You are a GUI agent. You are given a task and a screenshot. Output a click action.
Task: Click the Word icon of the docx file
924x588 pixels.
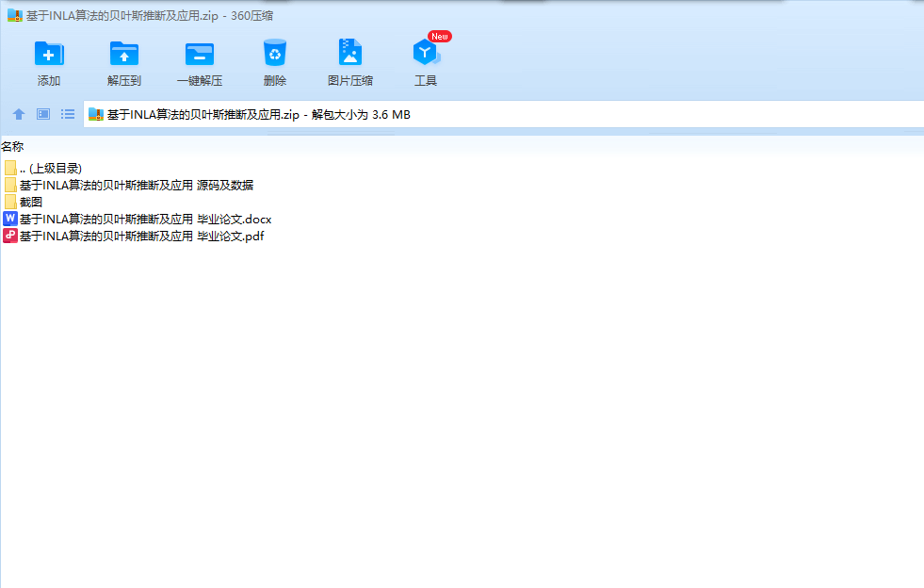(x=10, y=219)
